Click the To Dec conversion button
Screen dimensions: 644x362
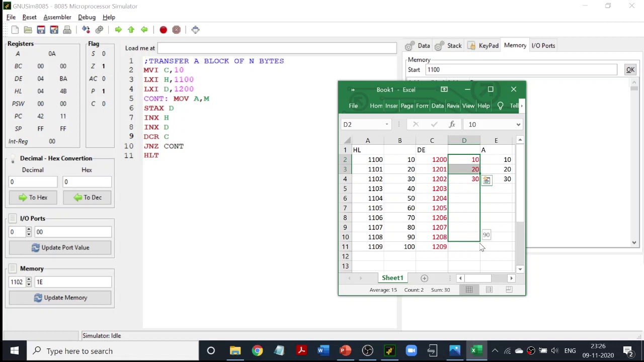[x=87, y=198]
